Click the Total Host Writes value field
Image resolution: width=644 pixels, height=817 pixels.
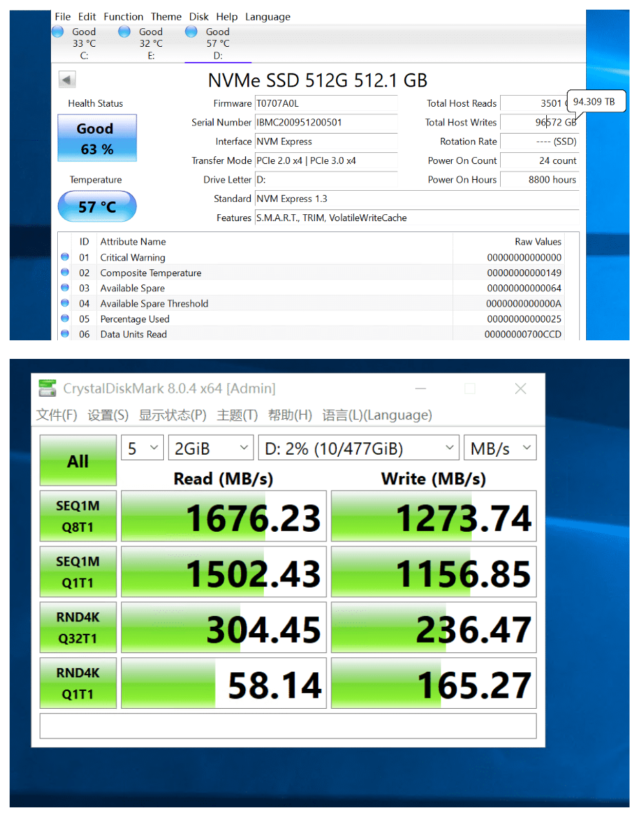[539, 123]
